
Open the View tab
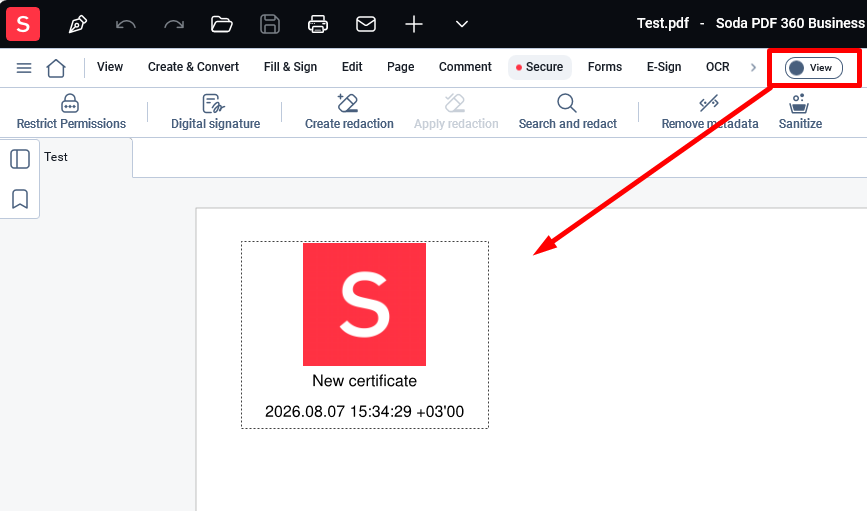109,67
